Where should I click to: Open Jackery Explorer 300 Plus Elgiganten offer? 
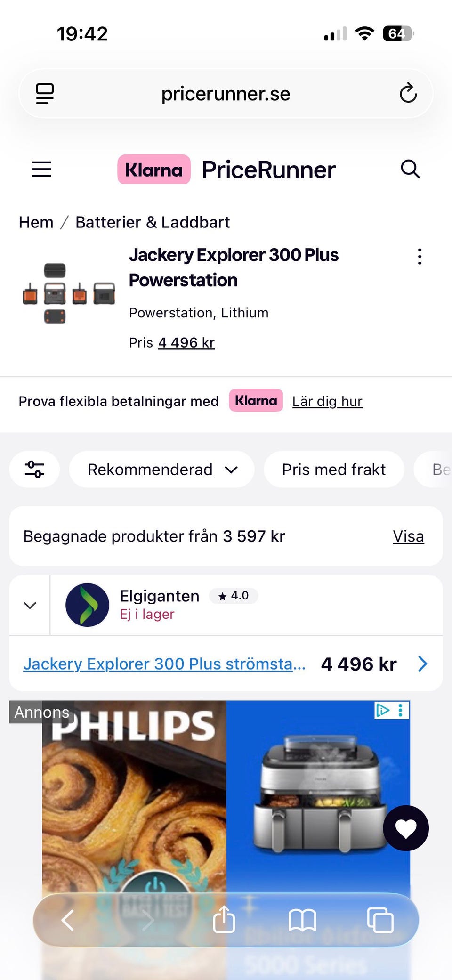click(x=164, y=664)
